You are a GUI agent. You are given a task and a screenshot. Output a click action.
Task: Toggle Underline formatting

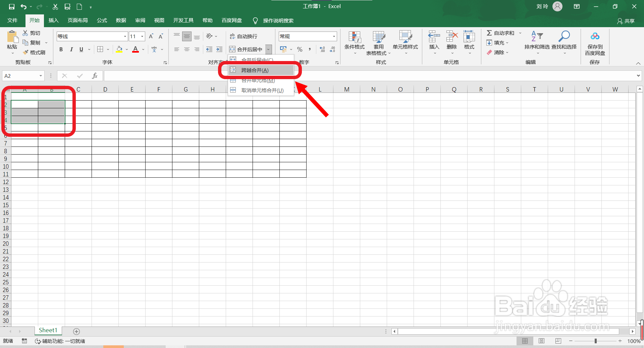pos(81,49)
